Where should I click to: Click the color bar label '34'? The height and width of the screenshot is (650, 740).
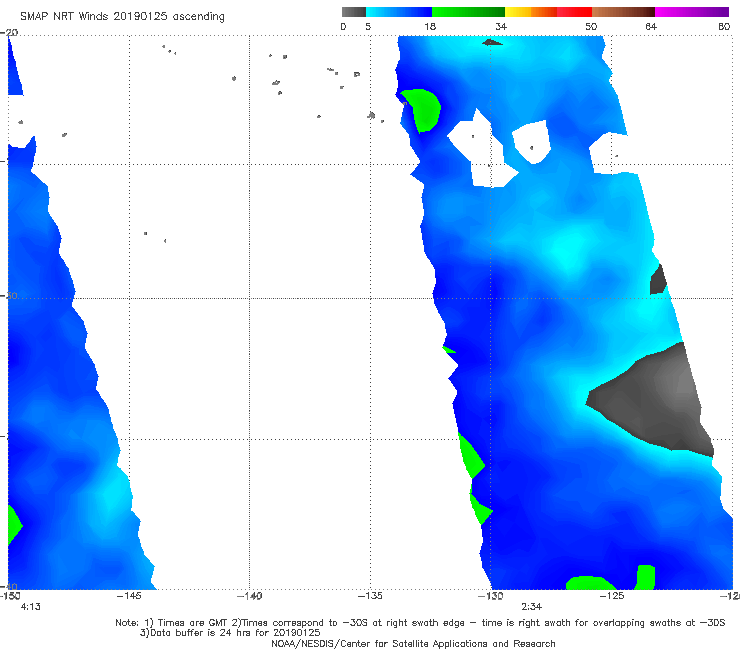tap(501, 26)
